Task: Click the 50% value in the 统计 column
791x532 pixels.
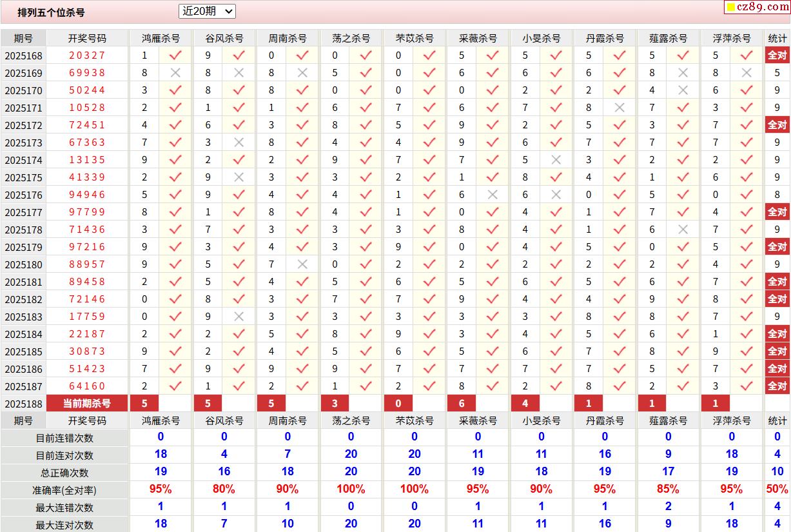Action: [x=777, y=489]
